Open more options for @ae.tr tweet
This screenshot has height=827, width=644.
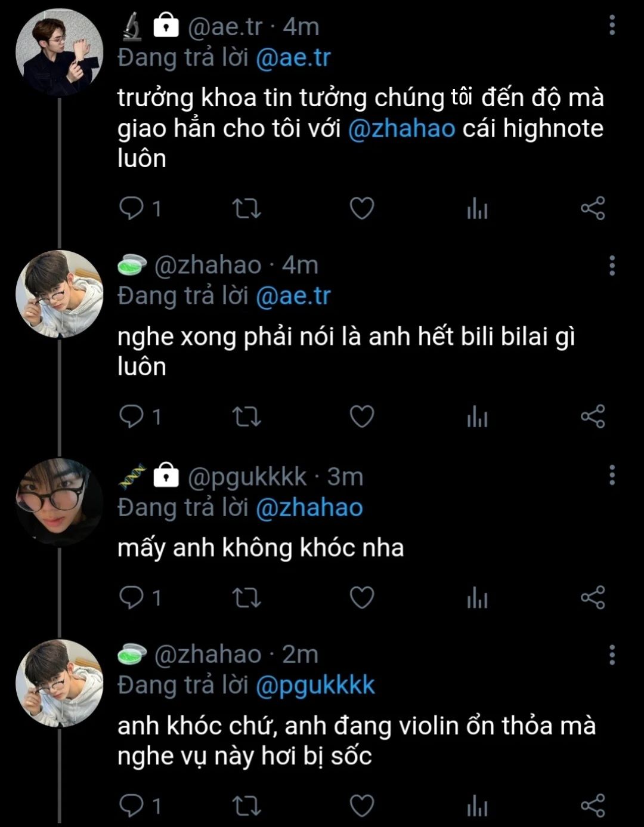point(612,26)
